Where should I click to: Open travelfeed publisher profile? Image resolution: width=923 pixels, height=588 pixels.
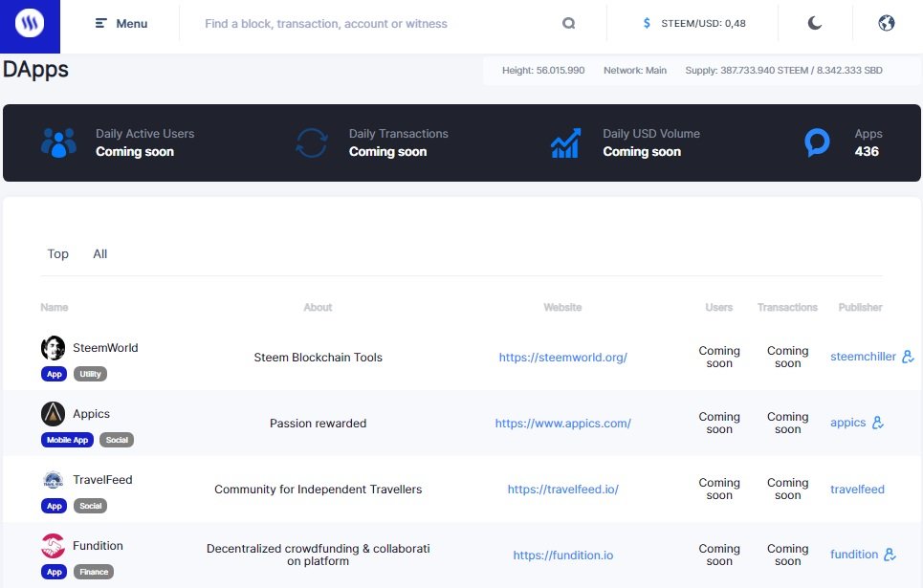point(857,490)
